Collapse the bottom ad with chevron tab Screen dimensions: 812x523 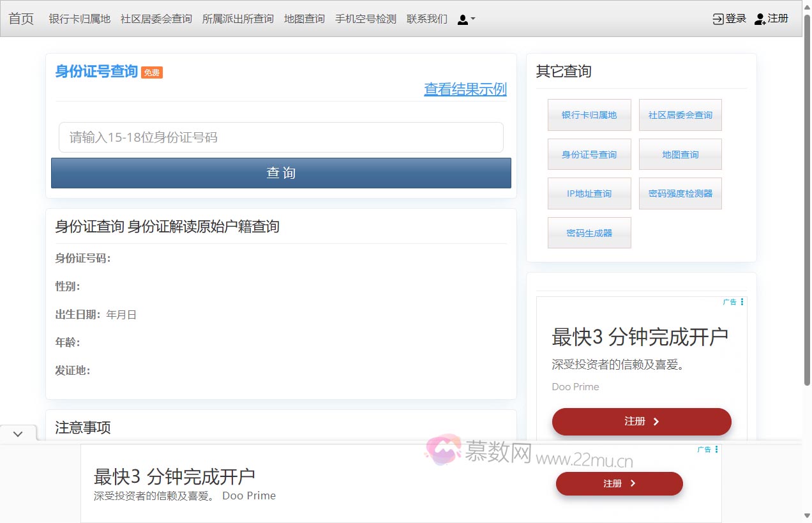pyautogui.click(x=18, y=434)
